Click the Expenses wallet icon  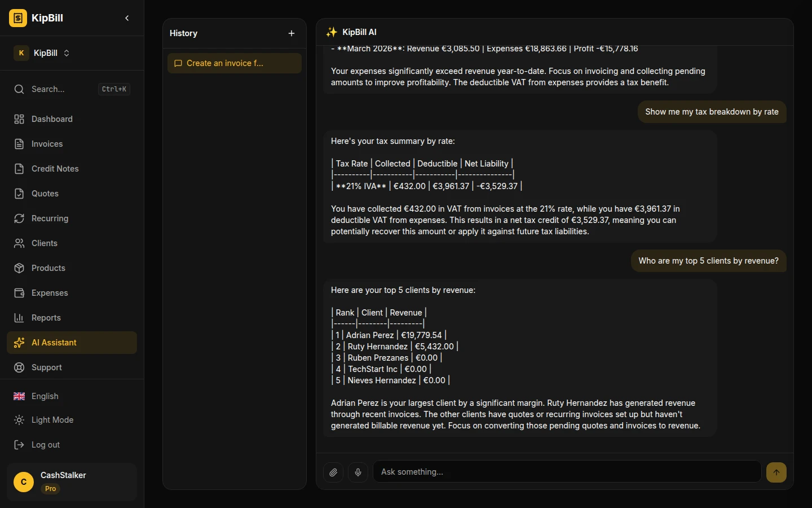click(19, 293)
